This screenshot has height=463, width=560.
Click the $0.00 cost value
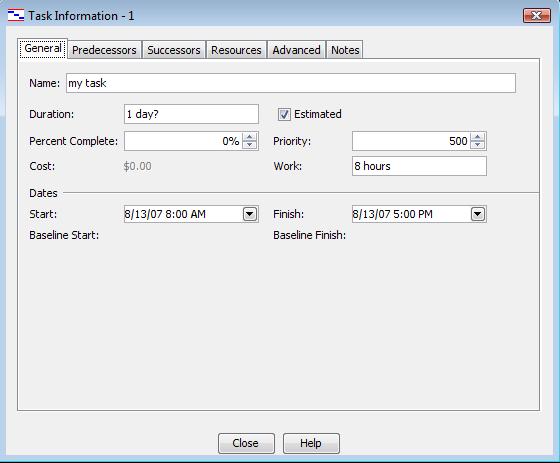click(138, 166)
